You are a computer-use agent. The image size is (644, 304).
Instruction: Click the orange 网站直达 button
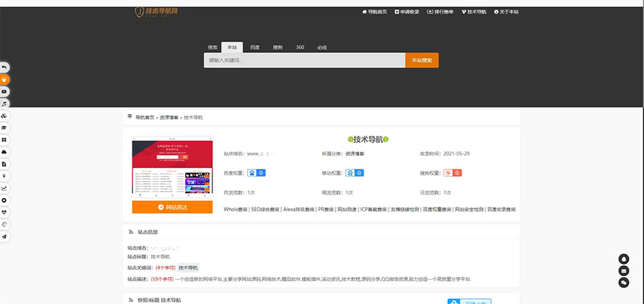tap(172, 207)
